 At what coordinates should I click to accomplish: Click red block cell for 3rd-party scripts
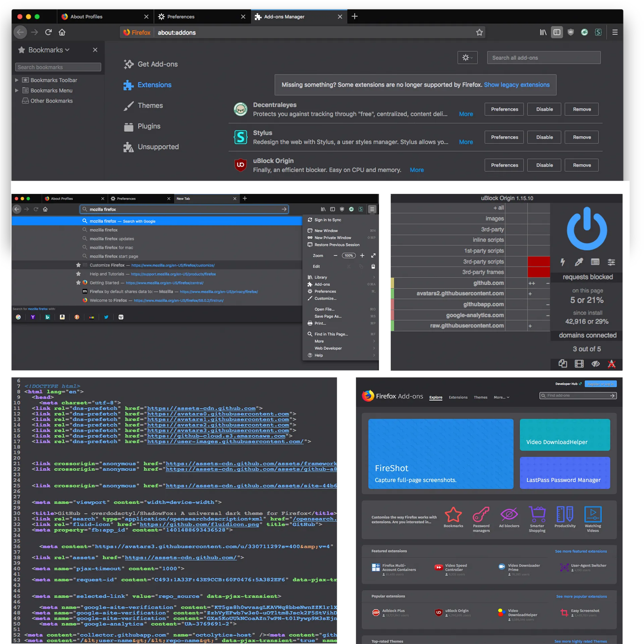pyautogui.click(x=538, y=262)
